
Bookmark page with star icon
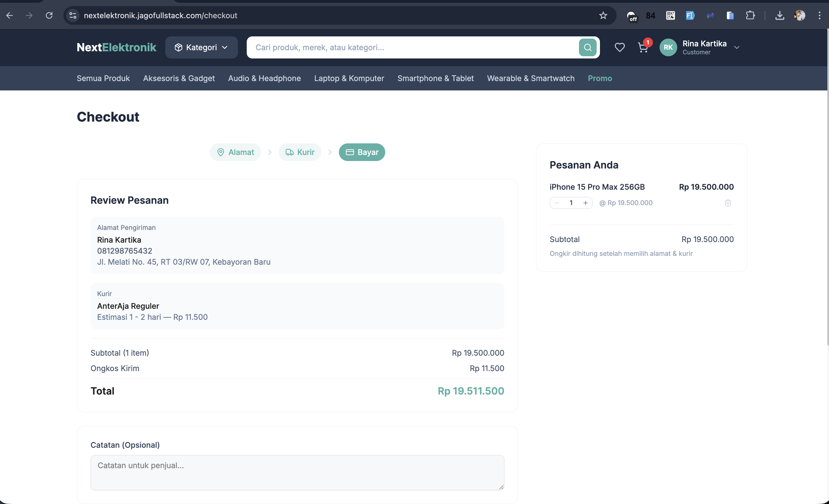point(603,15)
